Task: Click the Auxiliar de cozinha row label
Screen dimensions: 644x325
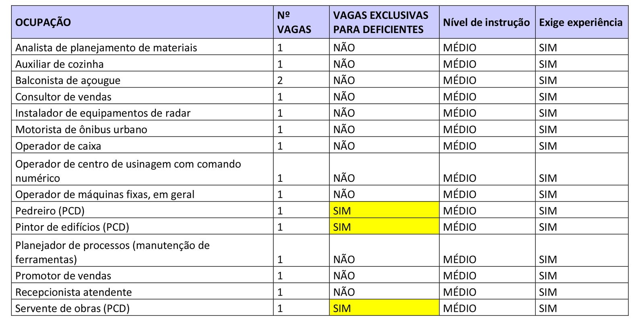Action: (60, 64)
